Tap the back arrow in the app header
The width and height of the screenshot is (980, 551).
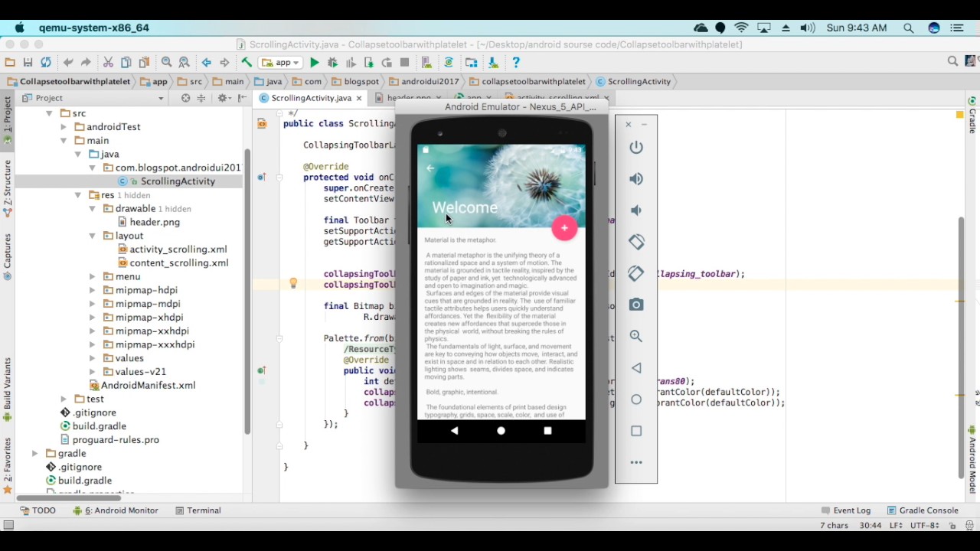(x=430, y=168)
